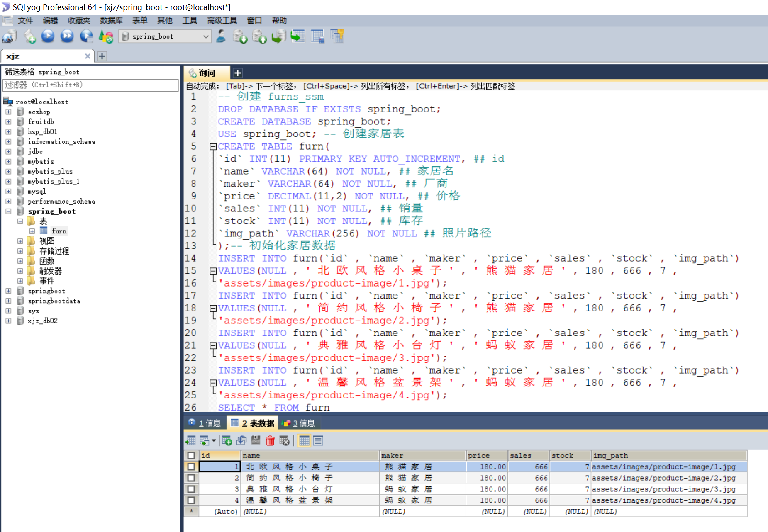
Task: Collapse fold at CREATE TABLE furn line
Action: coord(213,146)
